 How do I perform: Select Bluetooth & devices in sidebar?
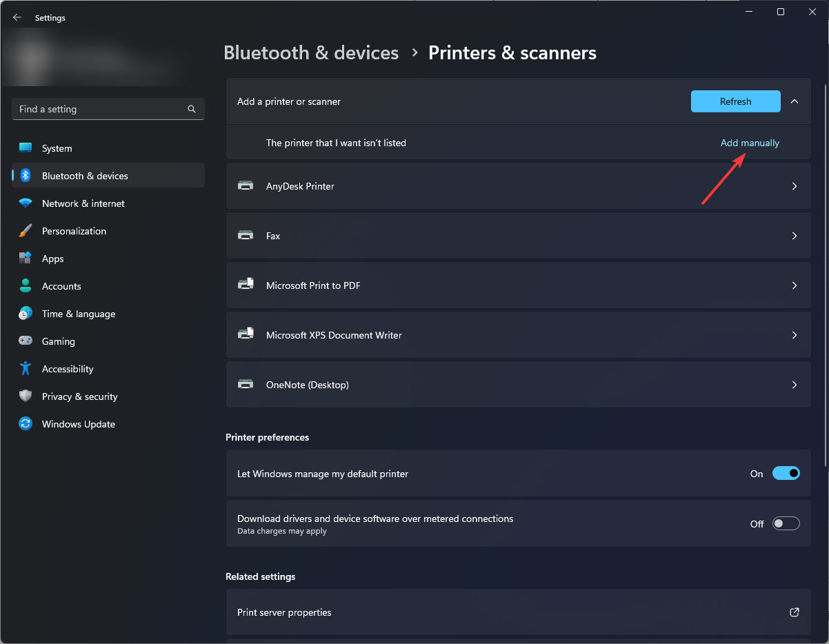(x=108, y=176)
